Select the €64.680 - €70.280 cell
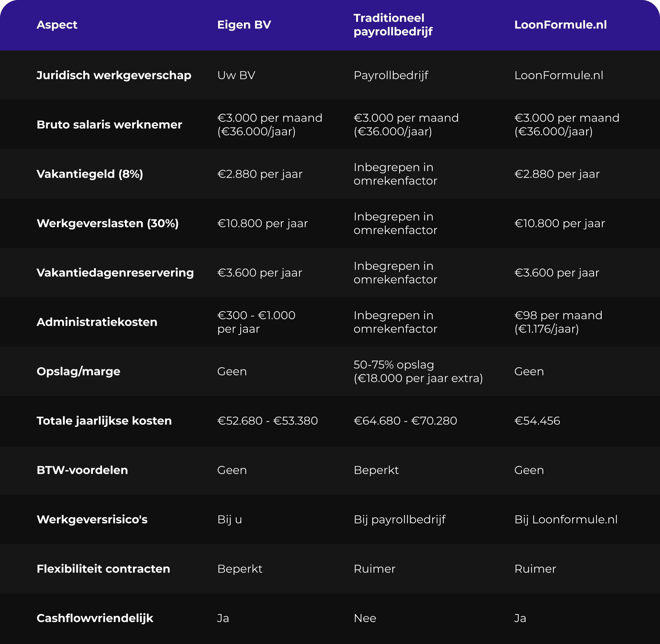The image size is (660, 644). 405,421
